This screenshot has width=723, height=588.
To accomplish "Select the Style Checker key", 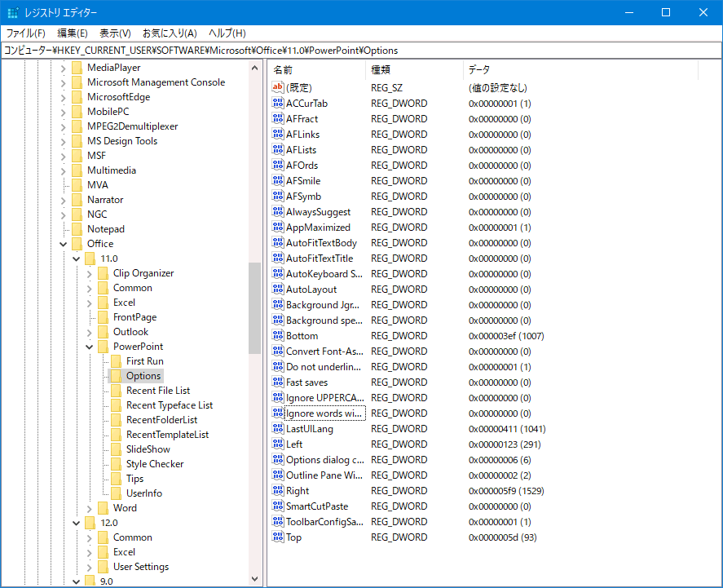I will [155, 464].
